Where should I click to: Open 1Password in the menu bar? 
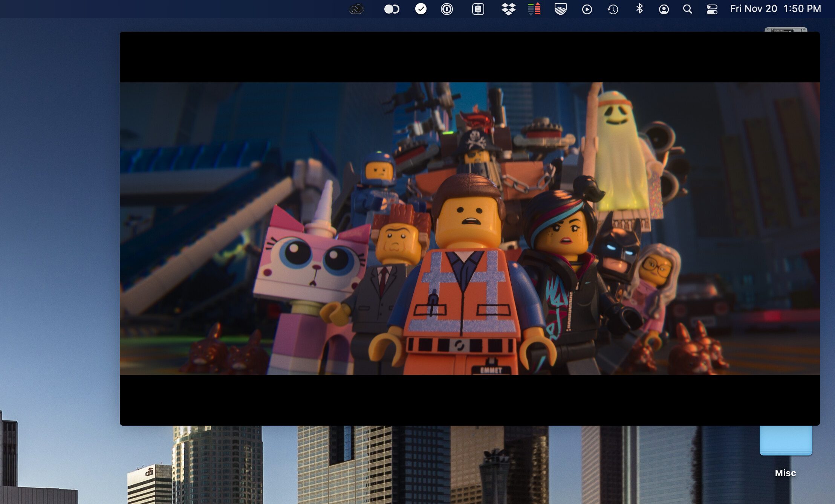(x=447, y=9)
